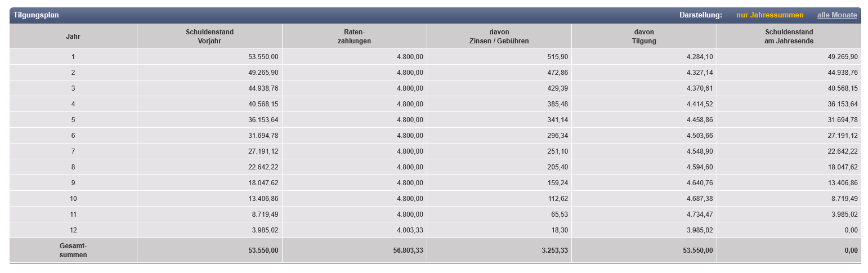Click the 'davon Zinsen / Gebühren' header
This screenshot has height=273, width=868.
(x=499, y=37)
